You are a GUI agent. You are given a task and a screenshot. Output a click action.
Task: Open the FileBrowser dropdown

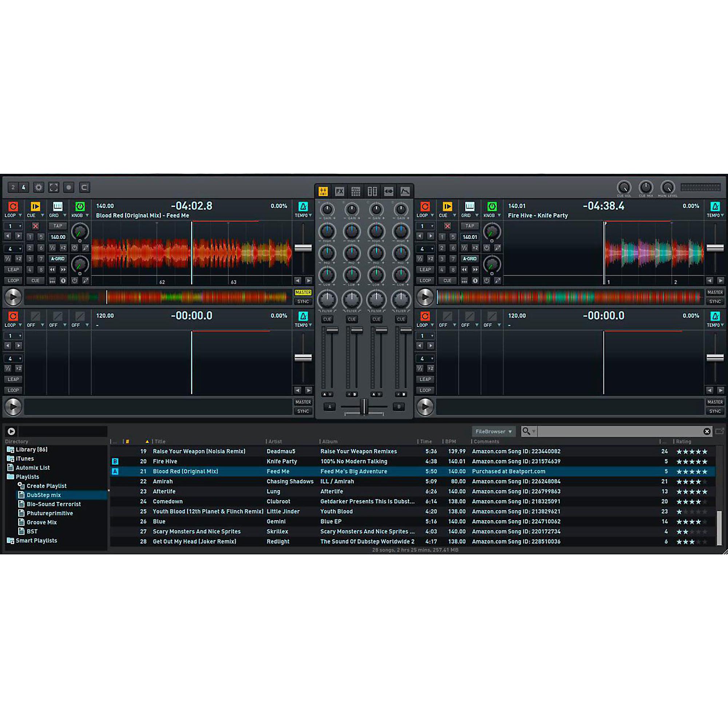[x=493, y=431]
